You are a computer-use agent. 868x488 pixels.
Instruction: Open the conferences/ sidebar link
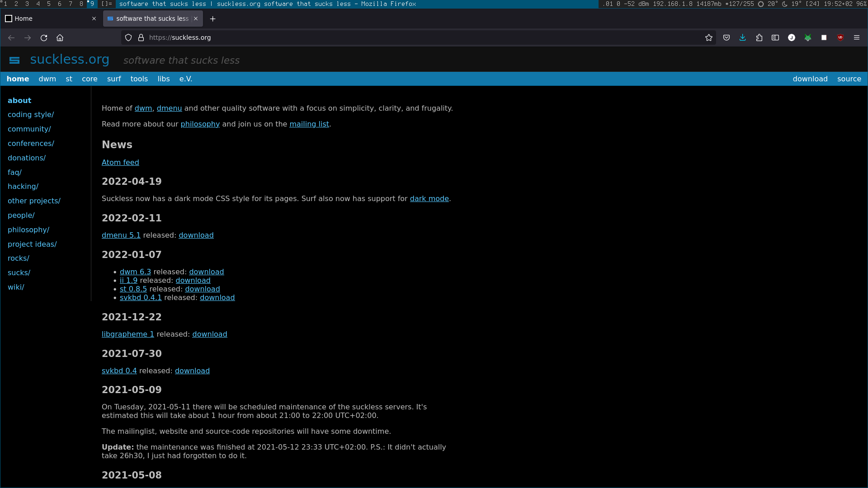click(31, 144)
